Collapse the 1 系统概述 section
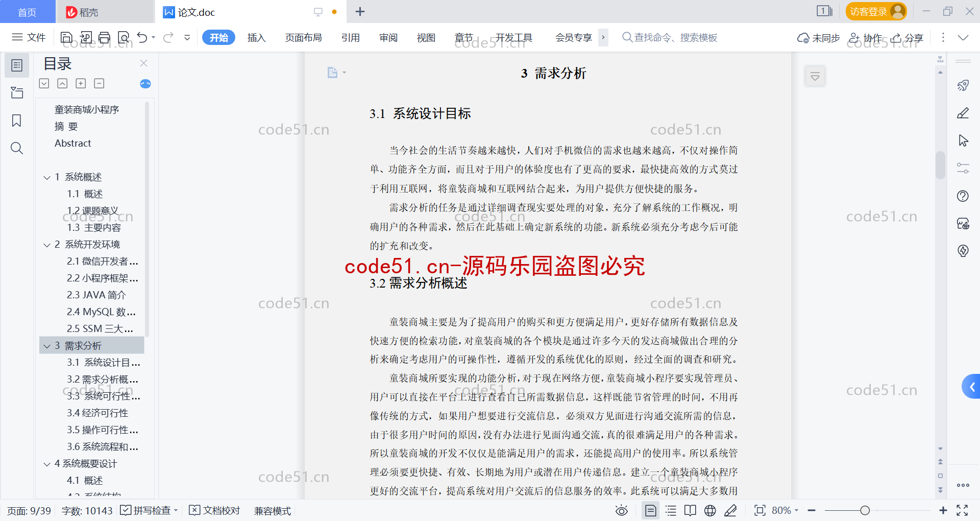 47,177
